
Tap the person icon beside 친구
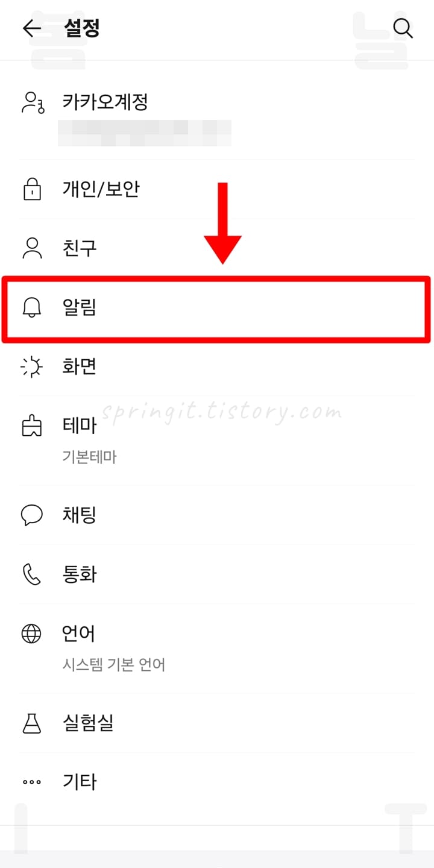(x=31, y=248)
